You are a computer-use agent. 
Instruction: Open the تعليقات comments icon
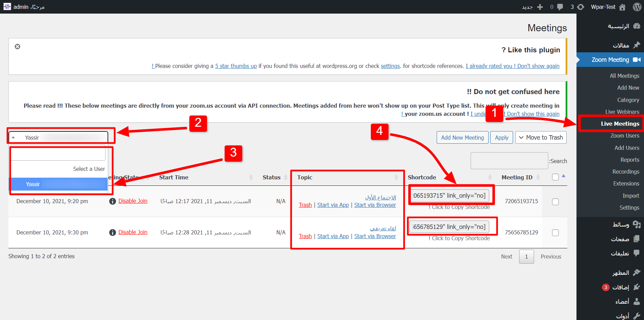(x=637, y=253)
